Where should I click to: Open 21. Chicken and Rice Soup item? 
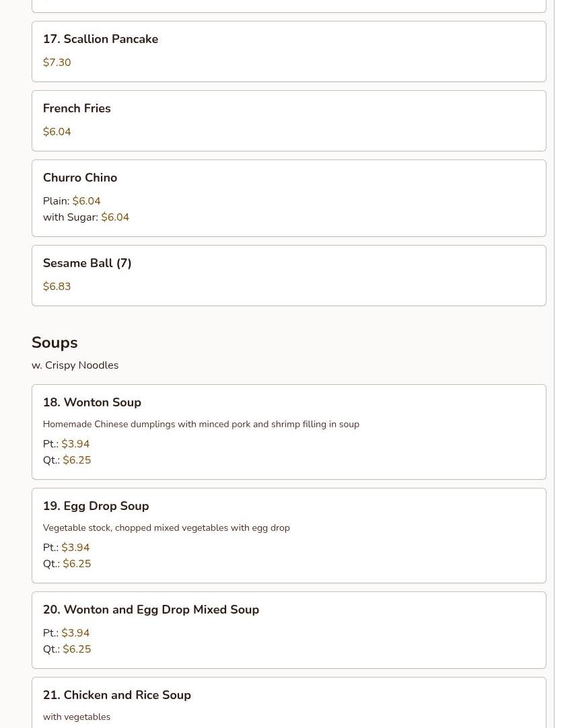coord(117,696)
